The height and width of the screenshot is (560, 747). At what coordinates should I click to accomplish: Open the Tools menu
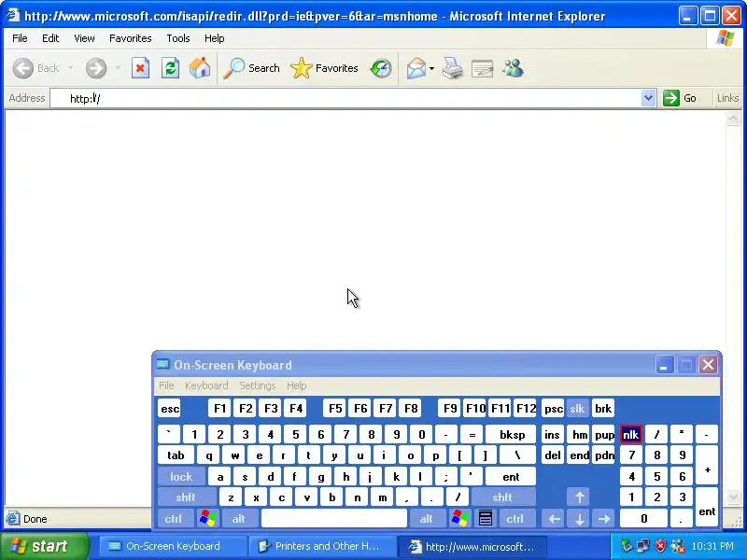pos(178,38)
